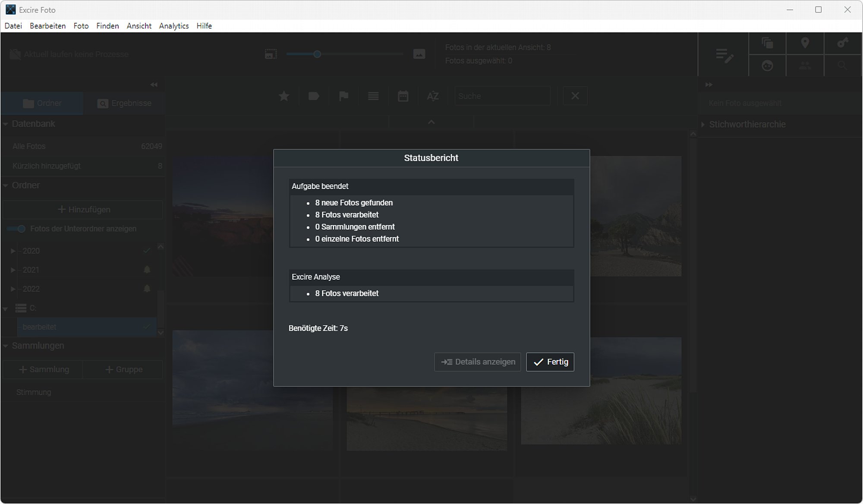Image resolution: width=863 pixels, height=504 pixels.
Task: Click the location pin search icon
Action: point(805,43)
